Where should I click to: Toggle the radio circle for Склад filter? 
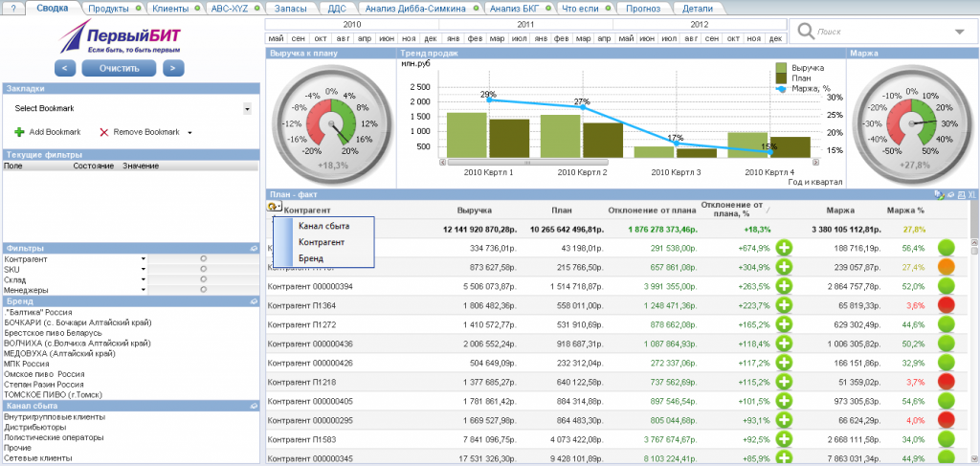pyautogui.click(x=203, y=279)
